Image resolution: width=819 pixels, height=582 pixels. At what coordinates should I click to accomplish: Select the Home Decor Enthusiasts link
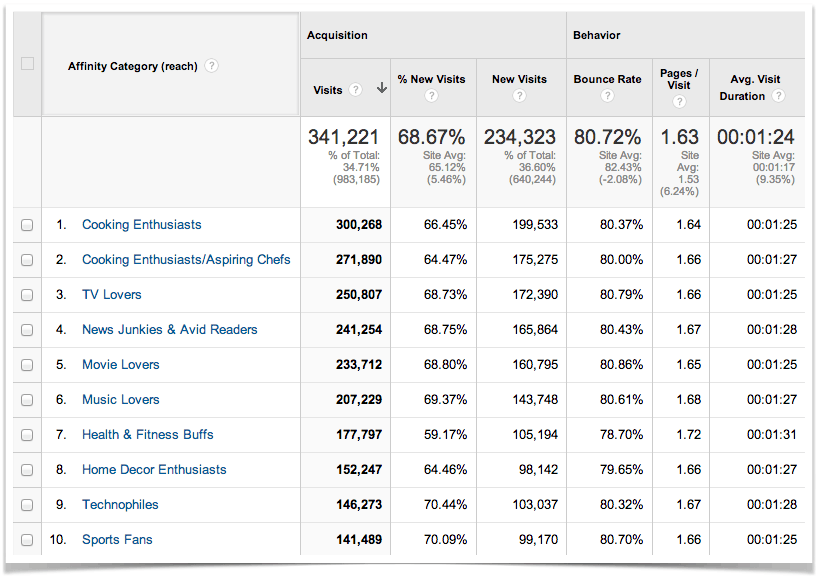pos(153,470)
